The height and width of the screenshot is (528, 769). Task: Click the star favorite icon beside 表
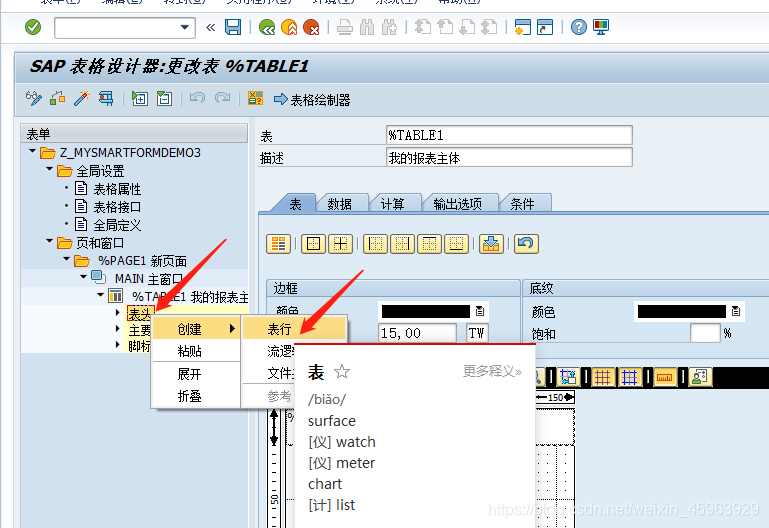342,372
